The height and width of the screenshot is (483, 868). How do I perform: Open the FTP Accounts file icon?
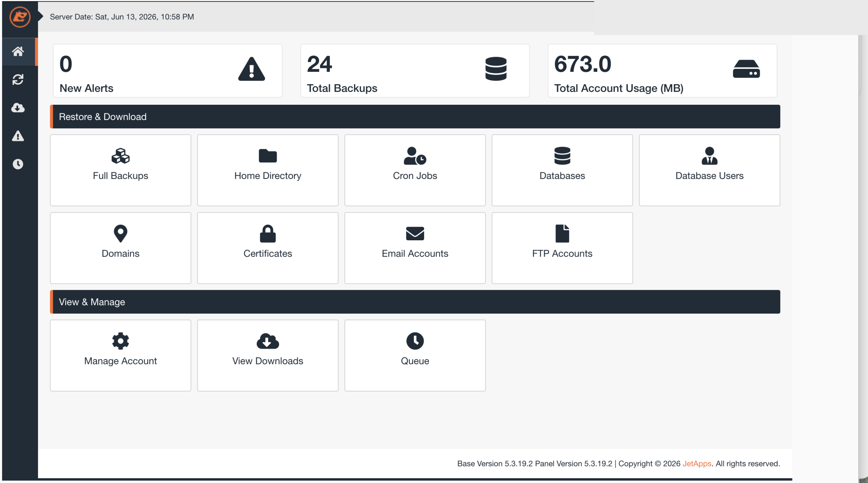point(562,234)
